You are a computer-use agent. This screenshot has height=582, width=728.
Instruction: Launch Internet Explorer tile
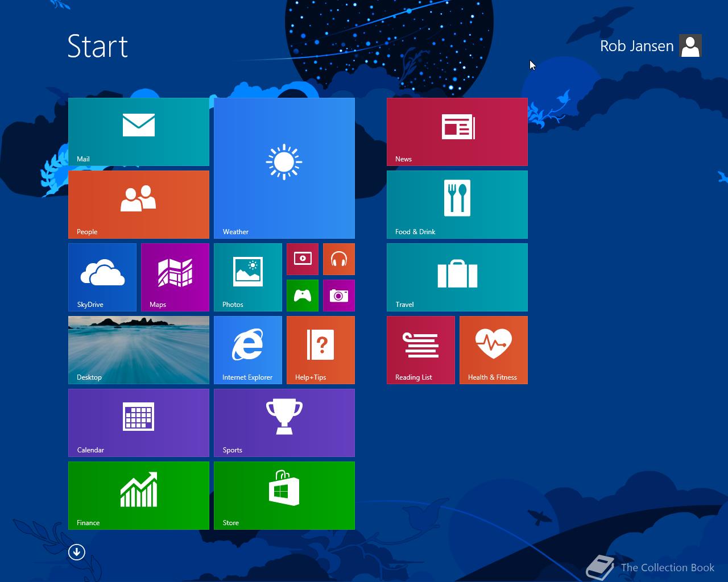coord(248,350)
